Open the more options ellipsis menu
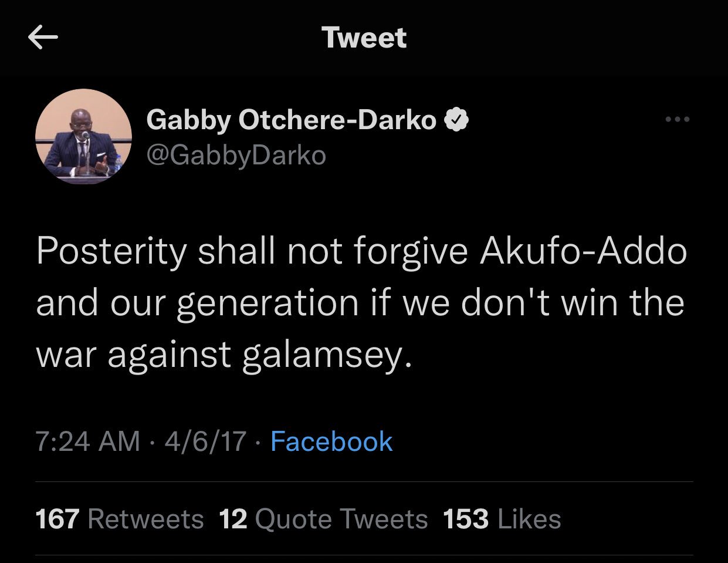728x563 pixels. [x=678, y=119]
